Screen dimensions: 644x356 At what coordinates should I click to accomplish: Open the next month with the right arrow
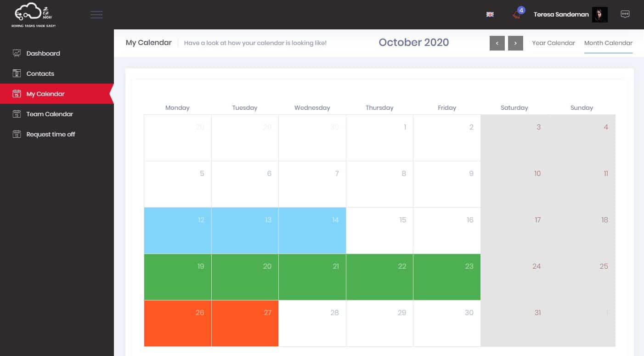[515, 43]
